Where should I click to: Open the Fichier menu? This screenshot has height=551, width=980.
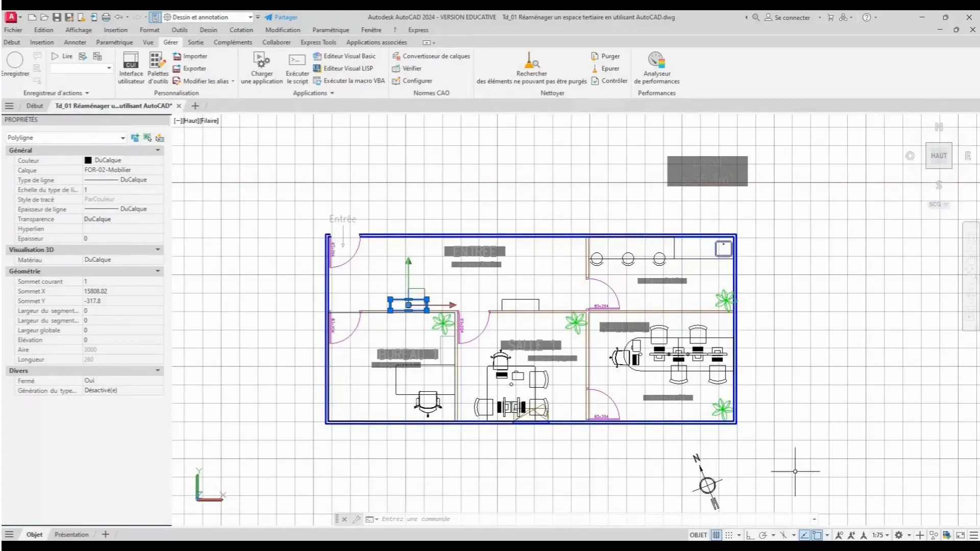pos(13,30)
